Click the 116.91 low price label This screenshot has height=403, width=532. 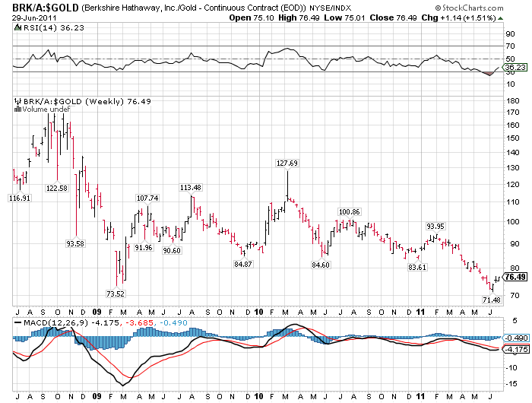click(x=20, y=198)
